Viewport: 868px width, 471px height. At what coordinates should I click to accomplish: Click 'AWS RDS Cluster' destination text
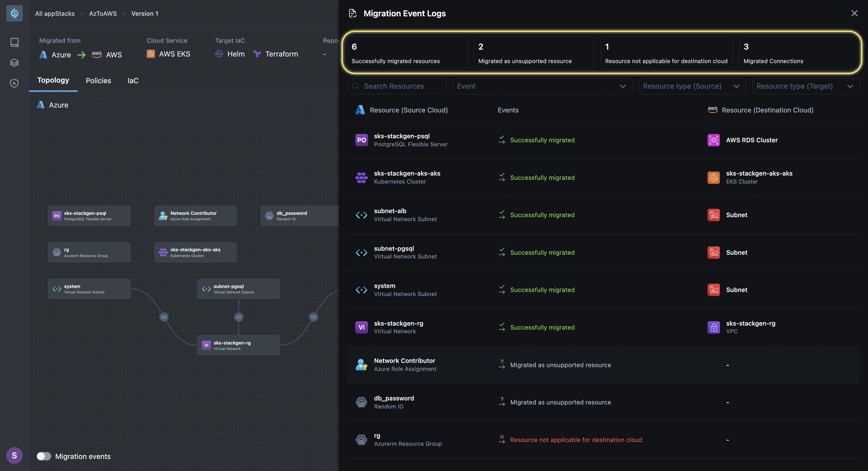tap(752, 140)
